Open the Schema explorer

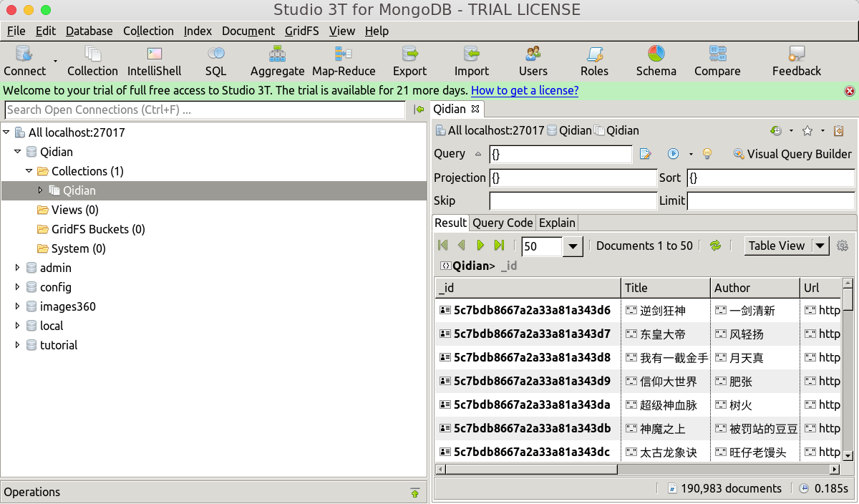pos(656,61)
